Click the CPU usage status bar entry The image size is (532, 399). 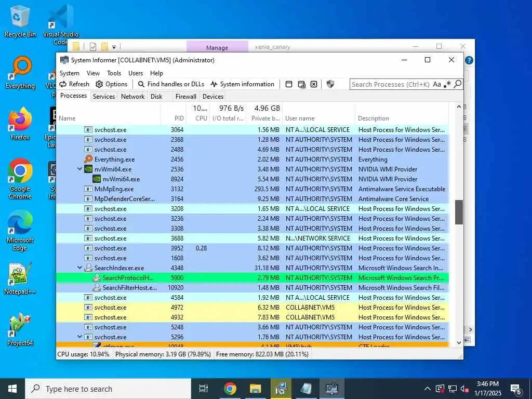pos(84,354)
